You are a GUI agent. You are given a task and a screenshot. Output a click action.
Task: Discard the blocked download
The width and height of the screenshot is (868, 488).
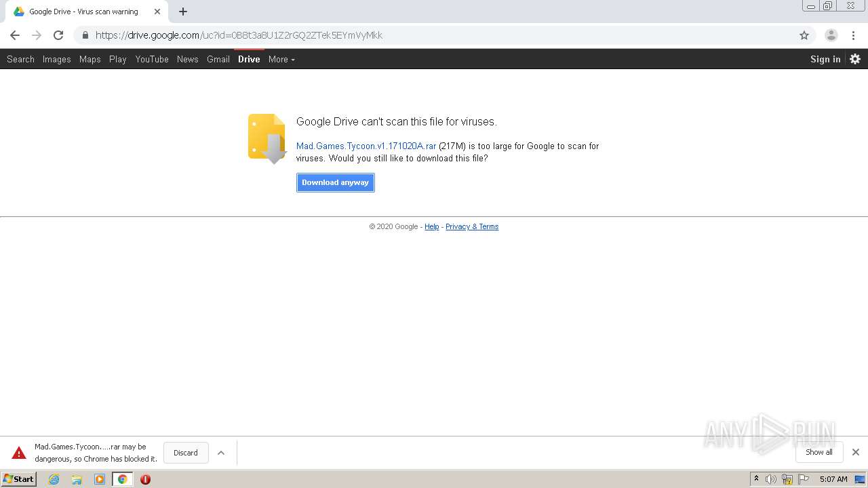(x=186, y=453)
